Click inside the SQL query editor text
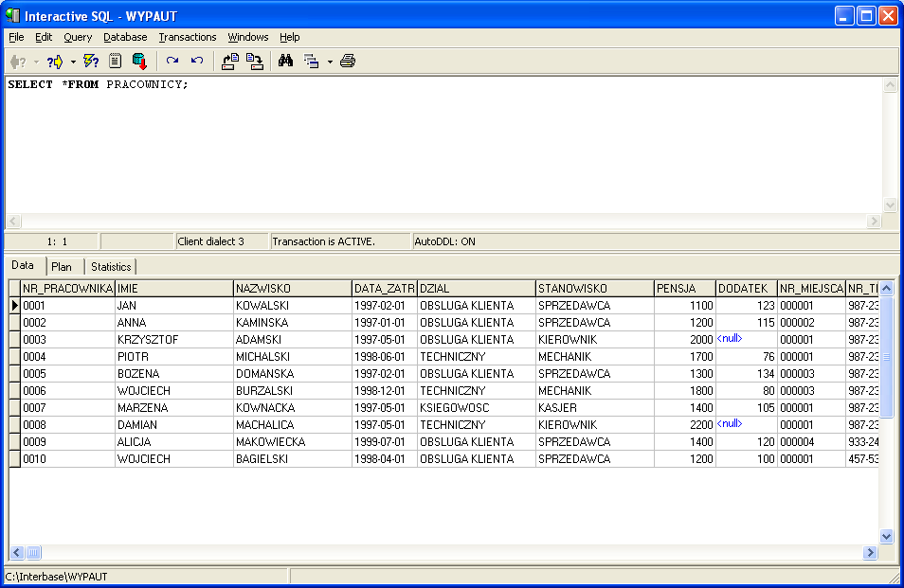Image resolution: width=904 pixels, height=588 pixels. point(98,84)
